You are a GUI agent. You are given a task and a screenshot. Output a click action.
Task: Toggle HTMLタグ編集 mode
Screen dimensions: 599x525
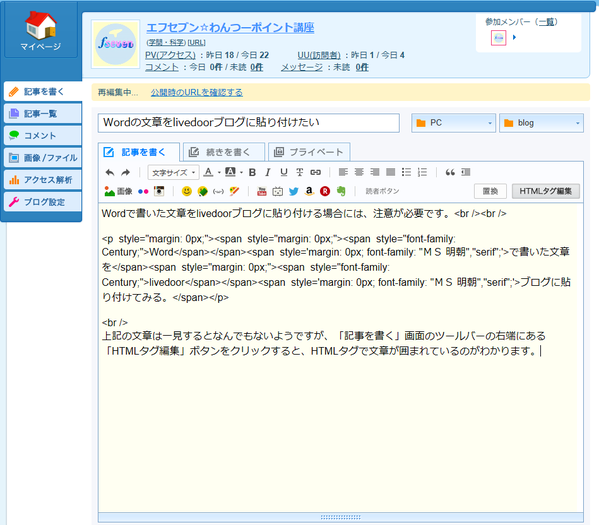point(546,191)
